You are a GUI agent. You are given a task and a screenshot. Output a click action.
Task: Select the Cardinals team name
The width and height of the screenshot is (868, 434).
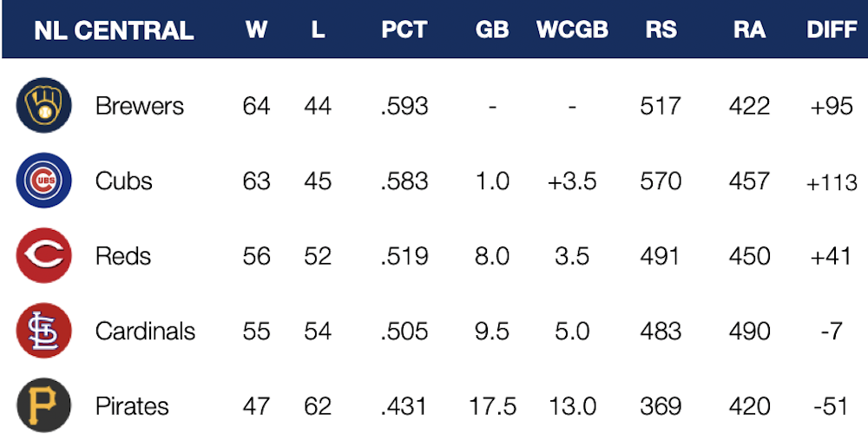click(x=145, y=332)
